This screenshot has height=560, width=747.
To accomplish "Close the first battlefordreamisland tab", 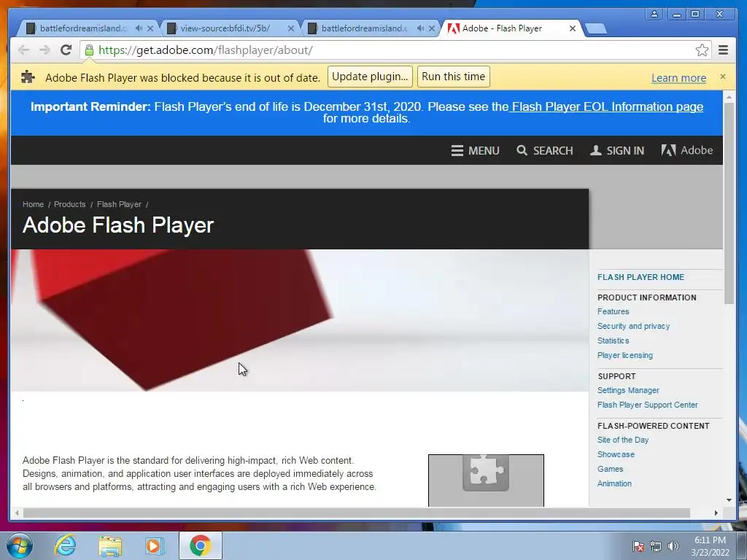I will coord(150,28).
